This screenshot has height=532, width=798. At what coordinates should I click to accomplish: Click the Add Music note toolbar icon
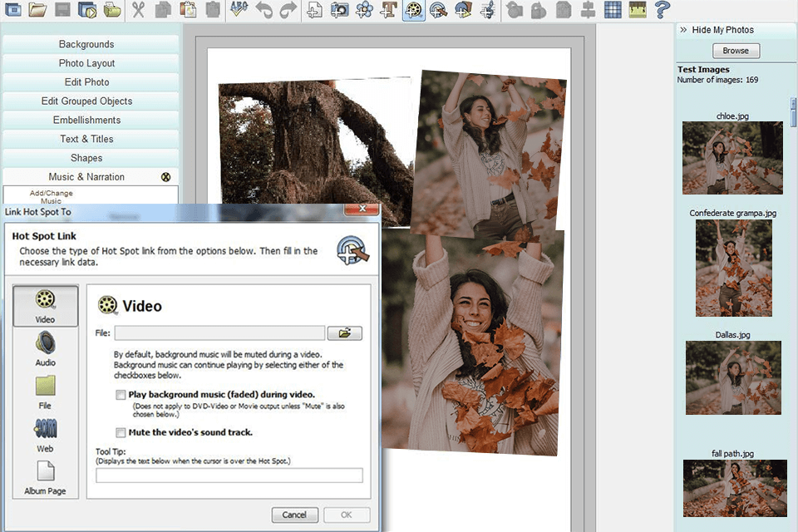tap(488, 9)
